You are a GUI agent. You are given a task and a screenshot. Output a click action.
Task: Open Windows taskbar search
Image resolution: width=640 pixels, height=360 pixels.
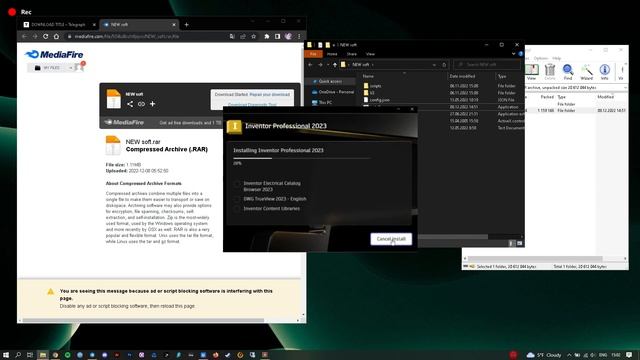pyautogui.click(x=18, y=355)
